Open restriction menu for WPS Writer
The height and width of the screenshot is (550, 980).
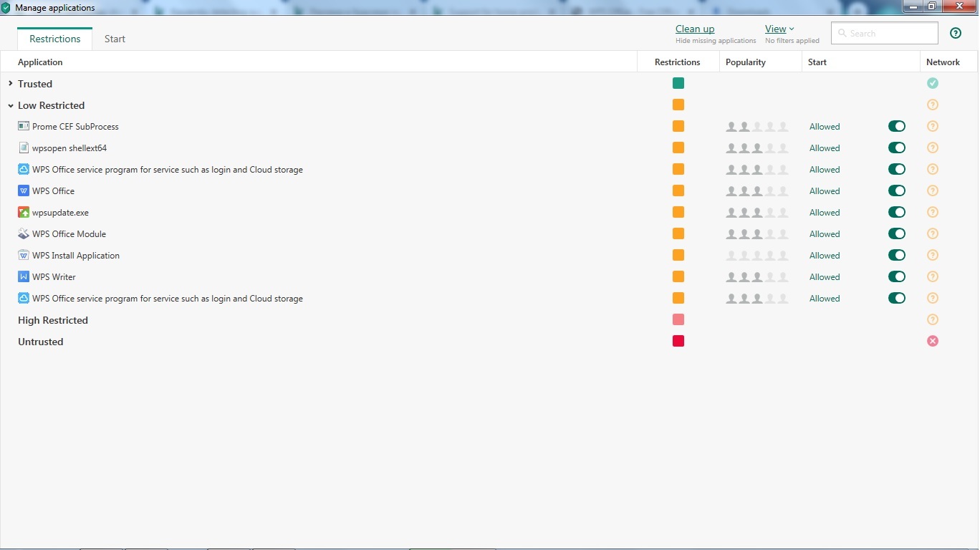pos(678,276)
